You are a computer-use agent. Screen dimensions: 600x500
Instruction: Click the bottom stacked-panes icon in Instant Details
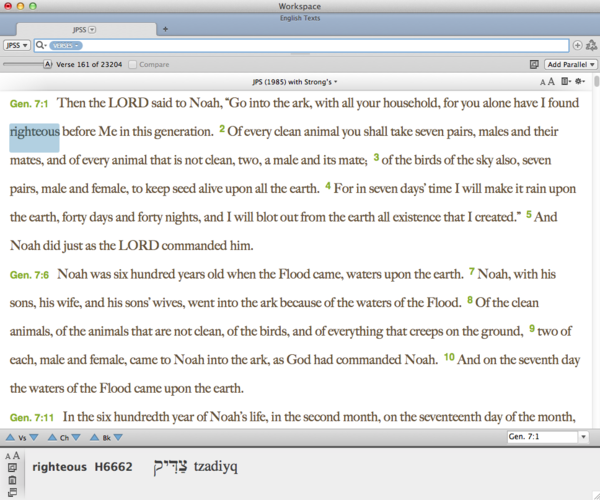point(12,492)
